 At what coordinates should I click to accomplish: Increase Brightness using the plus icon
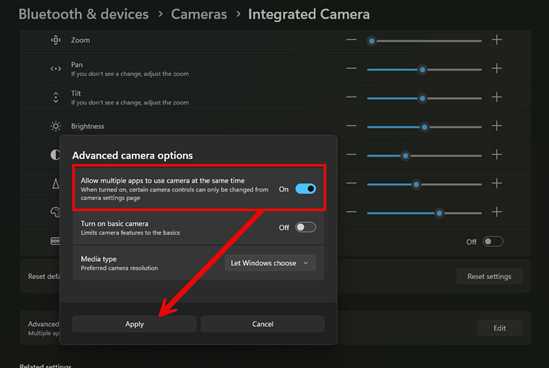tap(496, 126)
